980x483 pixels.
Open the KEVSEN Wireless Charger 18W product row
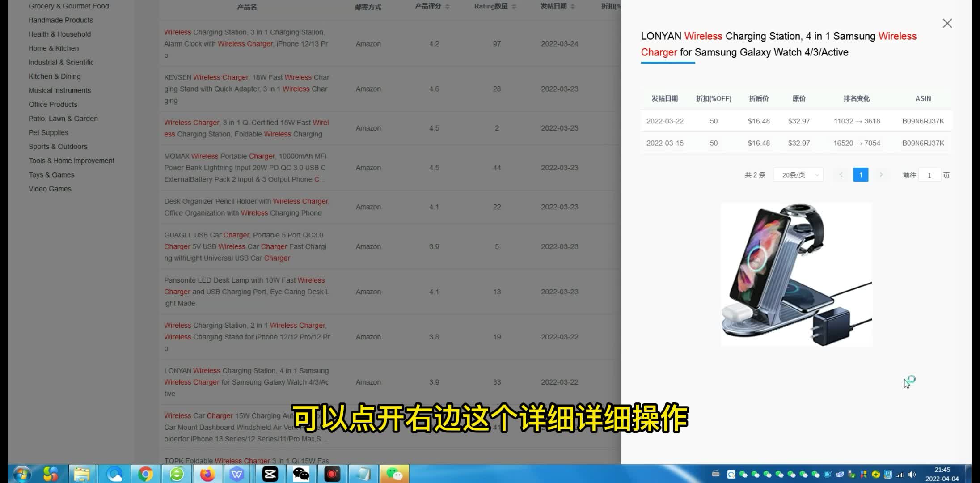(x=247, y=89)
